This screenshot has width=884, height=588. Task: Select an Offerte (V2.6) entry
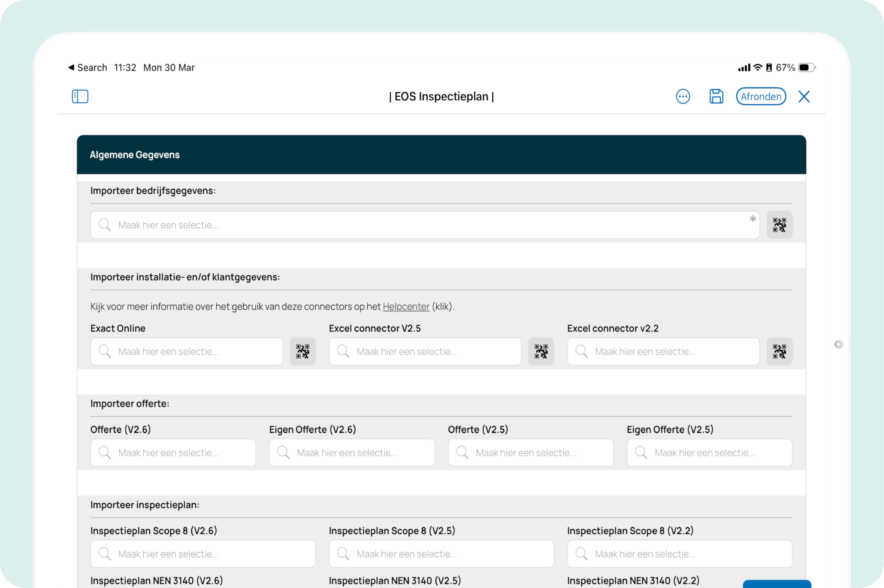[x=173, y=453]
